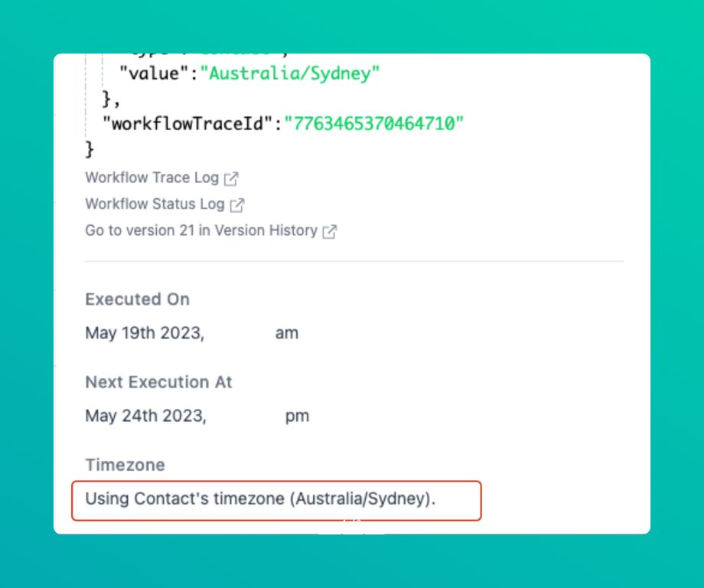
Task: Click the Timezone heading
Action: [x=125, y=465]
